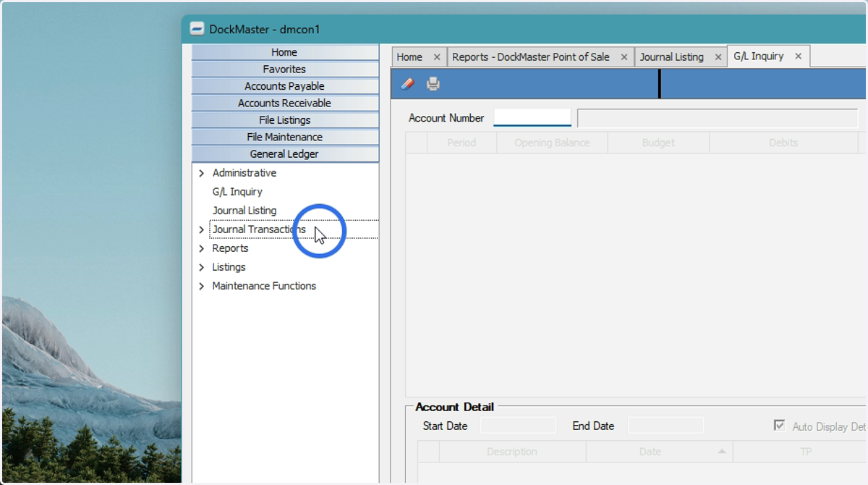Screen dimensions: 868x485
Task: Expand the Maintenance Functions tree node
Action: pos(201,286)
